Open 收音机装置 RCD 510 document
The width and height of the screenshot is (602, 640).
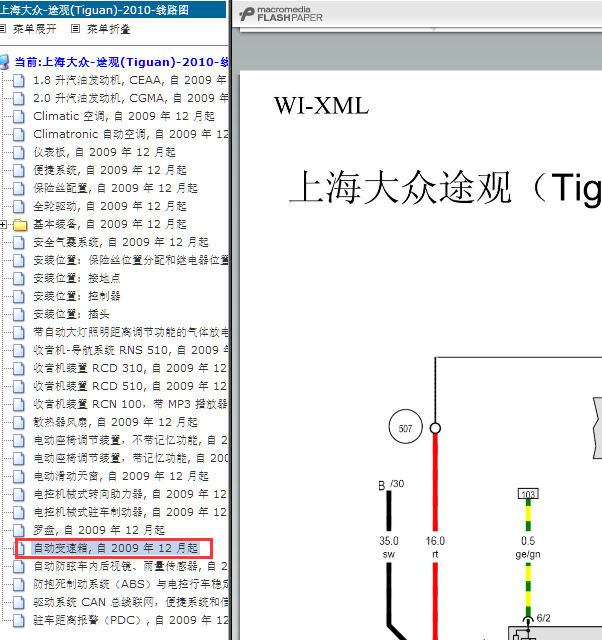(x=130, y=386)
